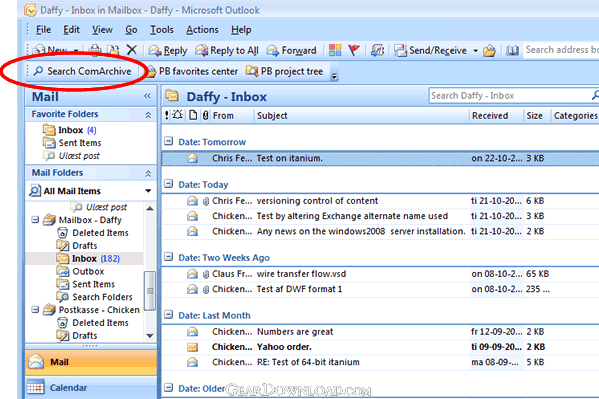Select message 'versioning control of content'
The image size is (599, 399).
tap(380, 201)
